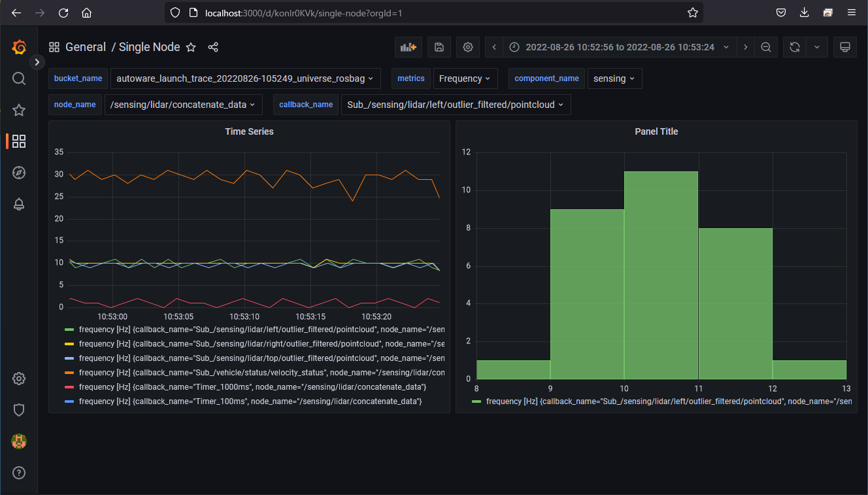Zoom out the time range
The width and height of the screenshot is (868, 495).
(x=766, y=46)
